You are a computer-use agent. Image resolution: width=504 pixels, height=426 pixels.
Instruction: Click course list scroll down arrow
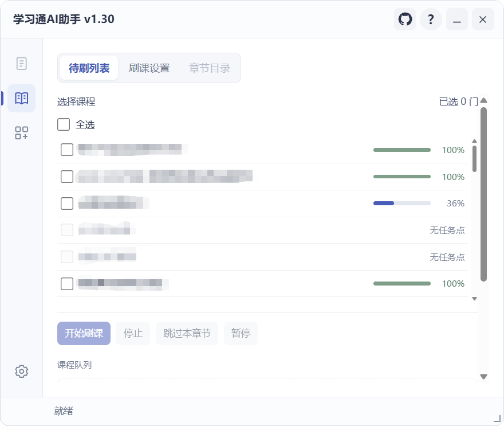(x=474, y=299)
